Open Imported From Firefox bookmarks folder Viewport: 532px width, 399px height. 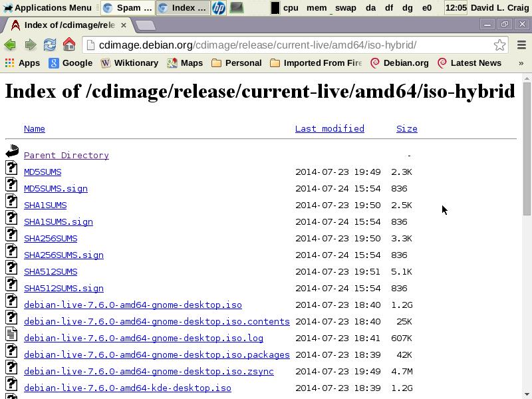[x=316, y=63]
